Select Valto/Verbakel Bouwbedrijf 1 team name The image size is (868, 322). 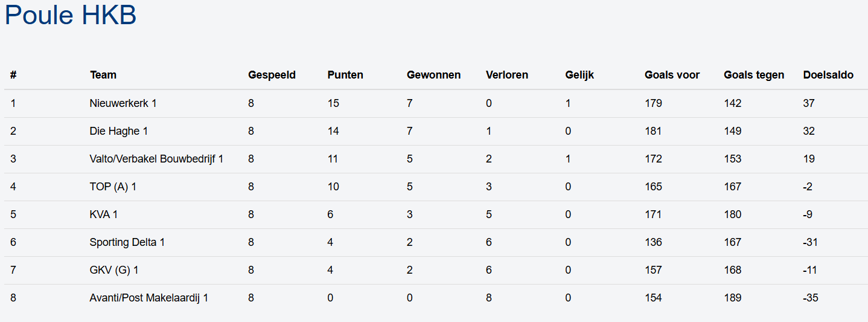click(x=156, y=159)
